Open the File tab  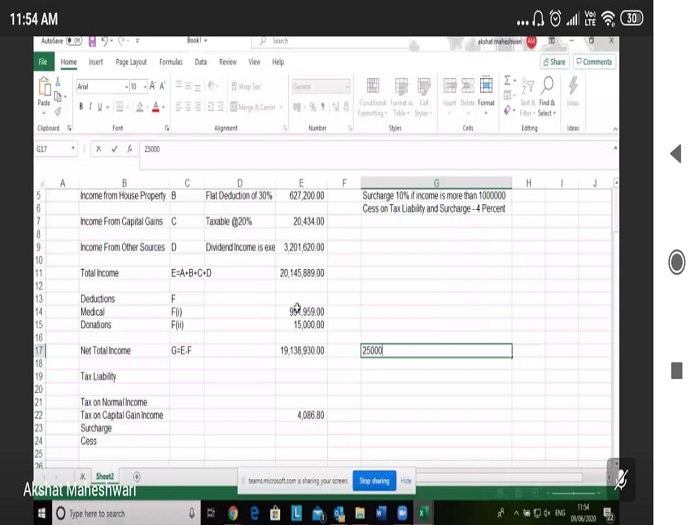pyautogui.click(x=43, y=62)
